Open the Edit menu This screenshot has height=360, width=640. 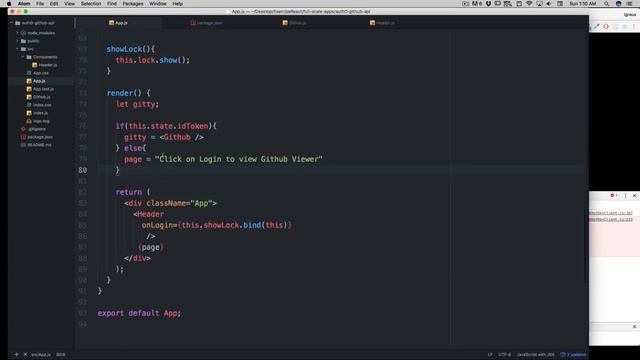coord(54,4)
